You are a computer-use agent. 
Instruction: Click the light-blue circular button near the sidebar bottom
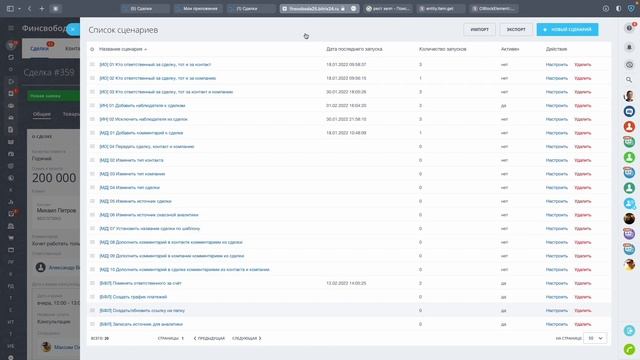tap(629, 331)
